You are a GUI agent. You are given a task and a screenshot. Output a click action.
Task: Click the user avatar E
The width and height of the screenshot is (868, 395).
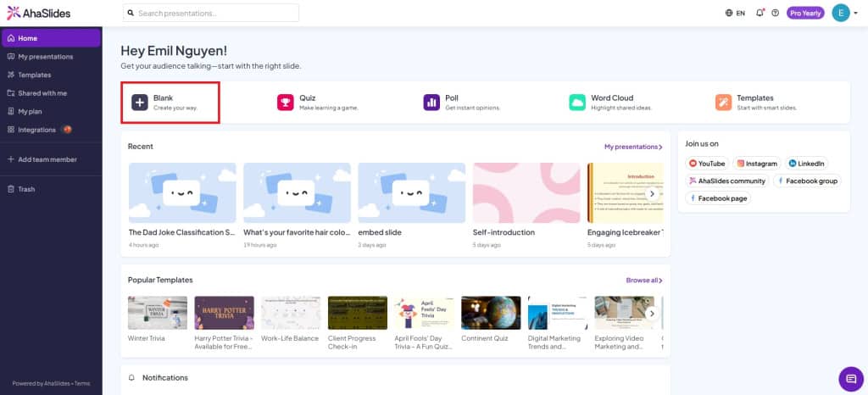(840, 13)
